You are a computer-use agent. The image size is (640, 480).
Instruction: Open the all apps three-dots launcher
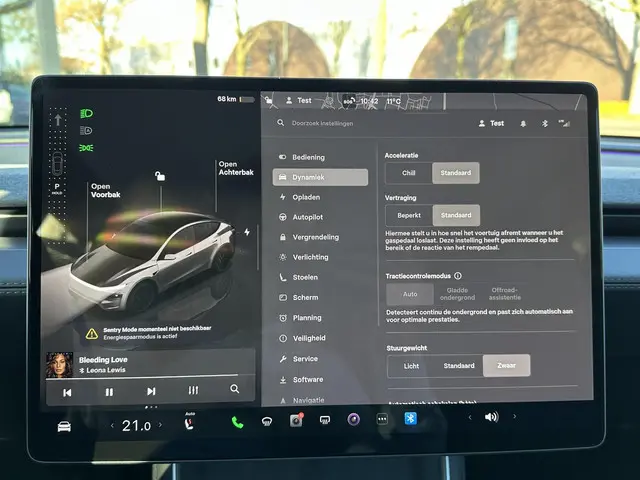381,420
